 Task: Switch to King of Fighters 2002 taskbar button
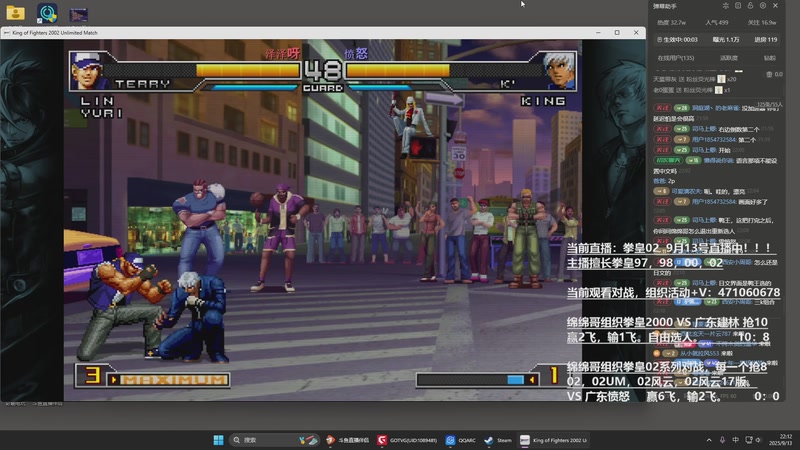[554, 440]
